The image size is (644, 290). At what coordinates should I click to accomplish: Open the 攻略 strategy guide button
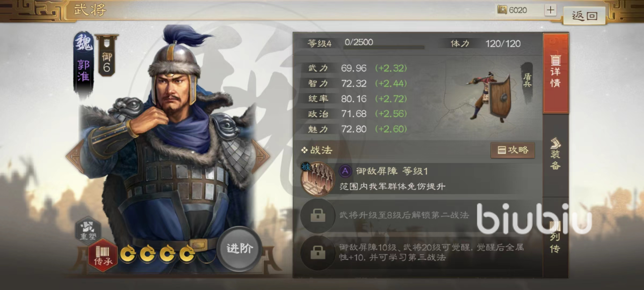pyautogui.click(x=513, y=150)
